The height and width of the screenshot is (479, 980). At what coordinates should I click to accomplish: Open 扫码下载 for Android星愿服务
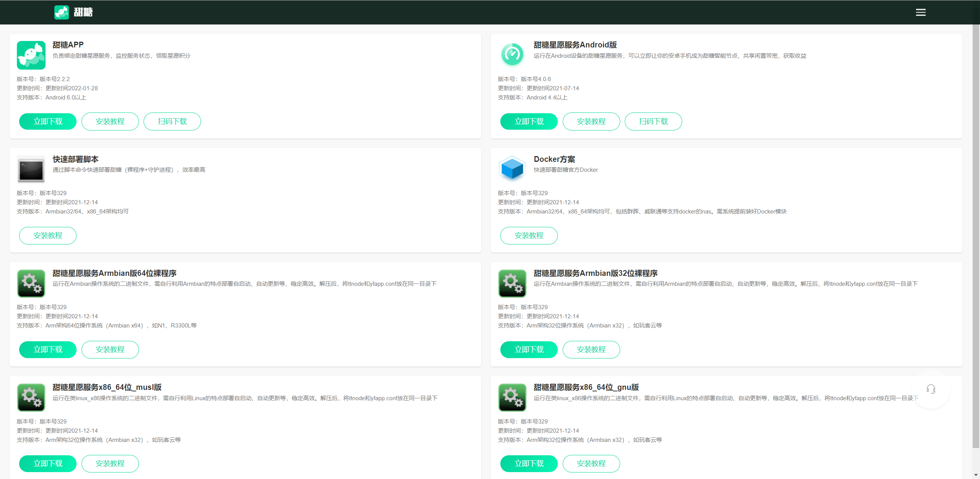coord(653,121)
